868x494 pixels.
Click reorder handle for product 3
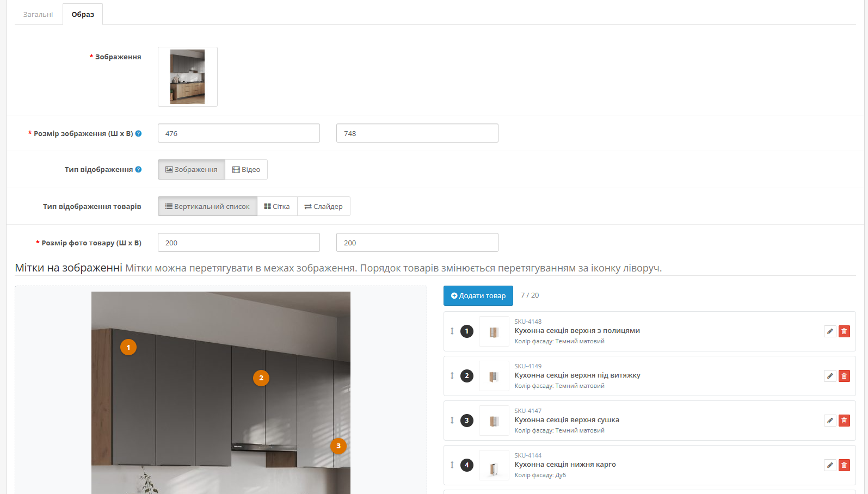452,421
